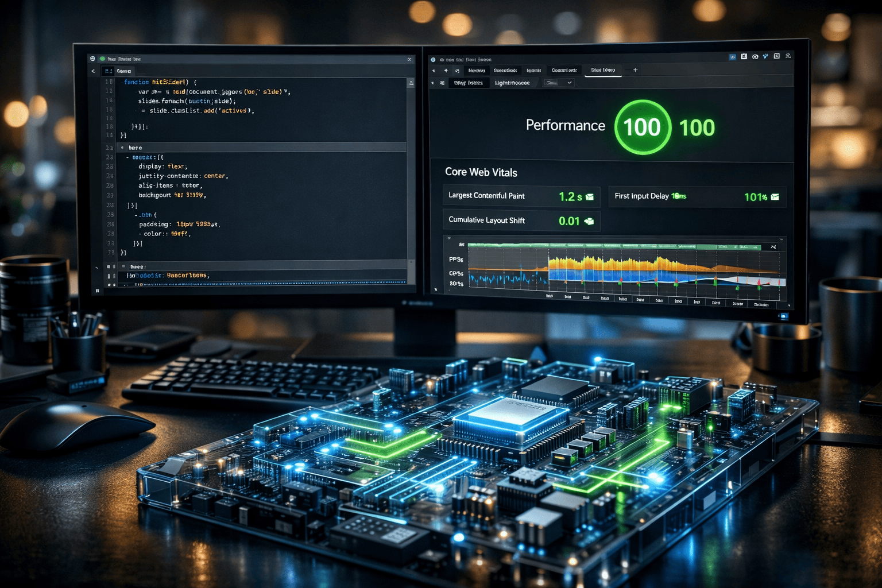
Task: Click the DevTools settings gear icon
Action: [x=788, y=57]
